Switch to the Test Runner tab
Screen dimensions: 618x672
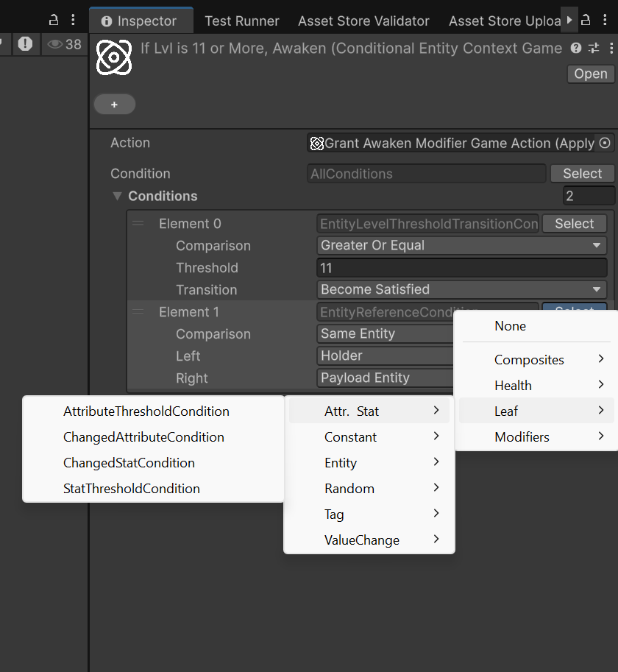[242, 21]
